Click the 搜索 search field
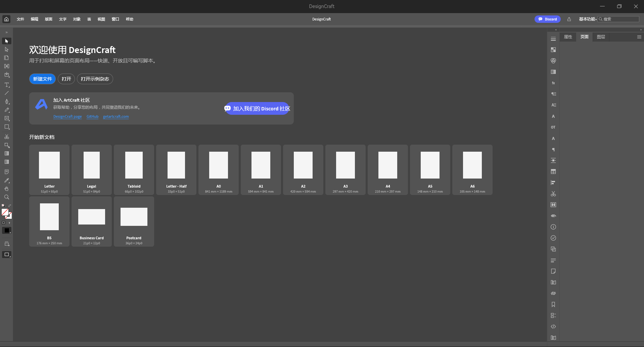644x347 pixels. (x=618, y=19)
